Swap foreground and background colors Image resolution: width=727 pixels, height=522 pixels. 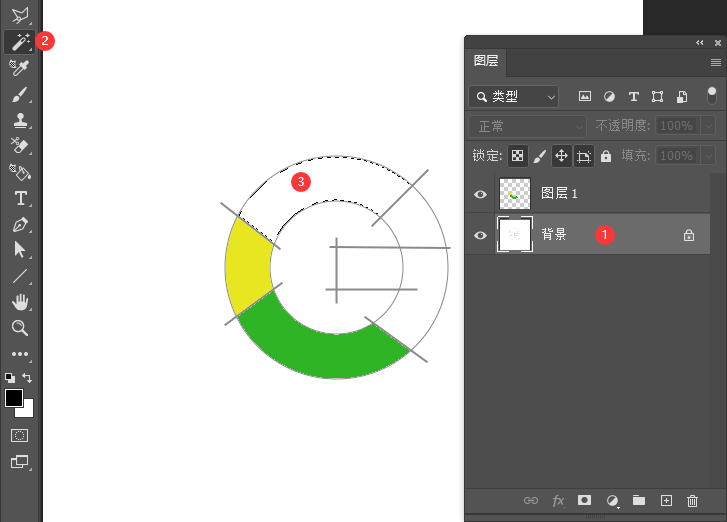(27, 378)
